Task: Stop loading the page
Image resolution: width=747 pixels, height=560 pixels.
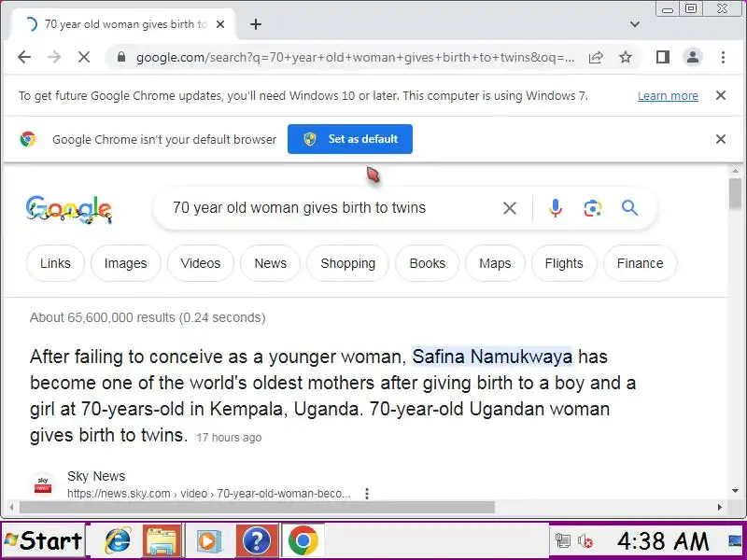Action: [x=84, y=58]
